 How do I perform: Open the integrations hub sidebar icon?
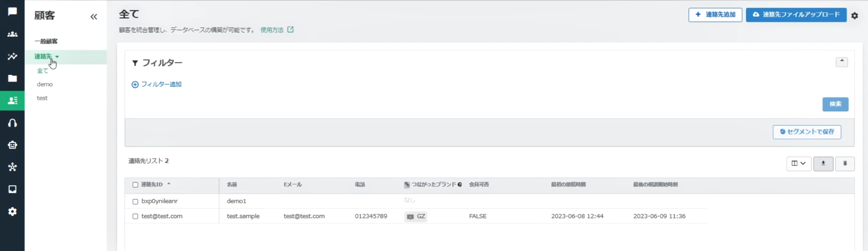12,167
